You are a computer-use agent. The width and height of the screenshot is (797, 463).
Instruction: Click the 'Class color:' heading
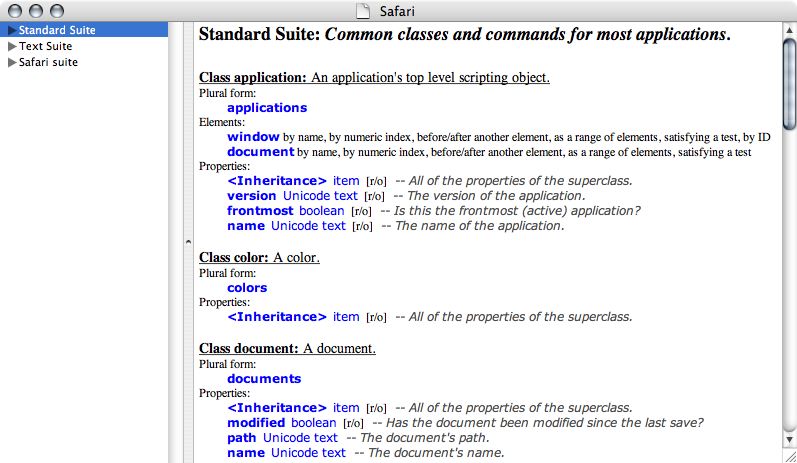point(234,257)
